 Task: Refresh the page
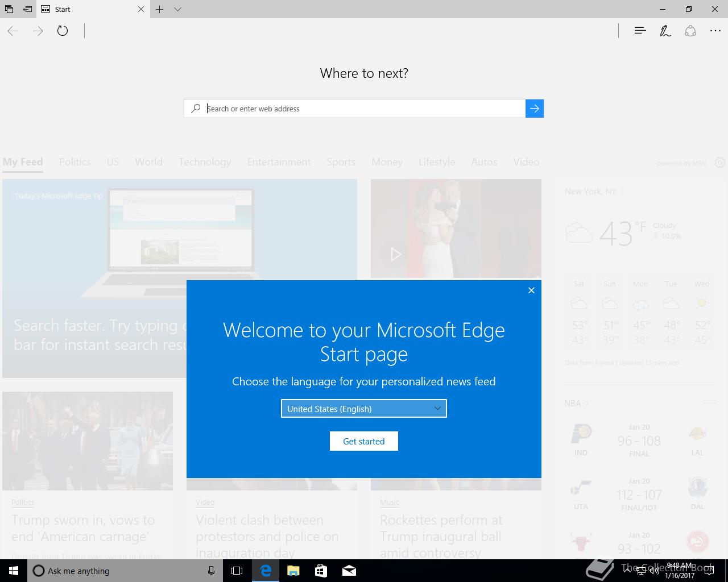pyautogui.click(x=63, y=31)
